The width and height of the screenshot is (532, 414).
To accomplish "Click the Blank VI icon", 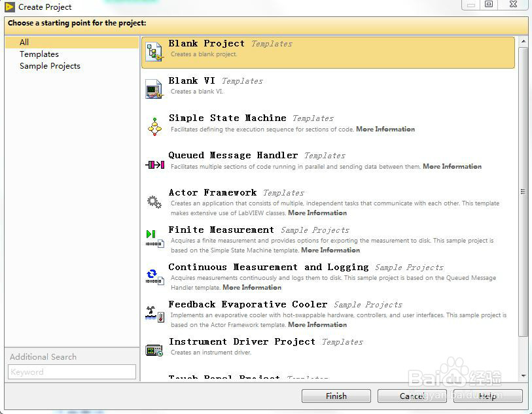I will (154, 89).
